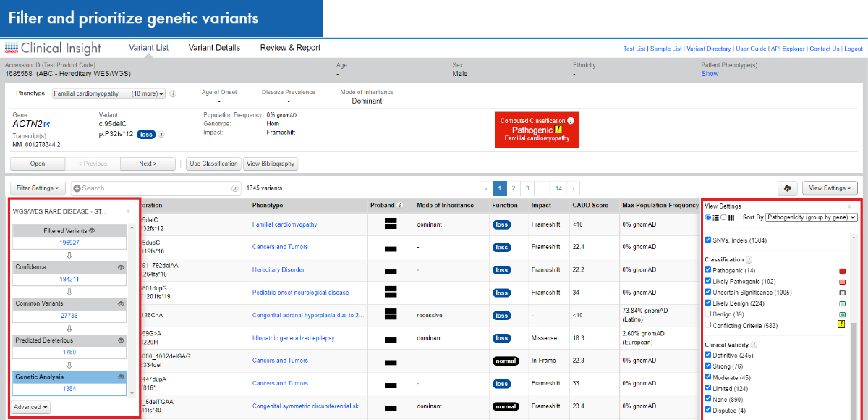Click the Proband column info icon
This screenshot has height=420, width=868.
coord(400,205)
